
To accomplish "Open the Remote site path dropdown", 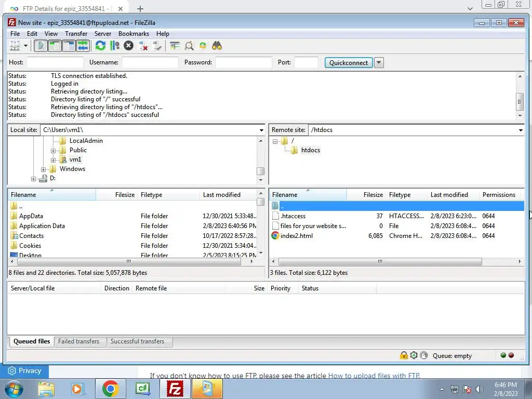I will [x=521, y=130].
